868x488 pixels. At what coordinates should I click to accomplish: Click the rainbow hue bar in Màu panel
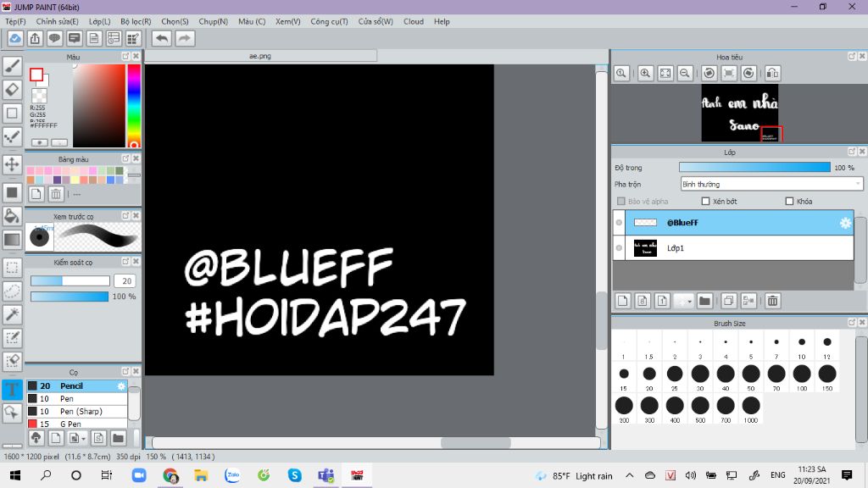click(133, 105)
